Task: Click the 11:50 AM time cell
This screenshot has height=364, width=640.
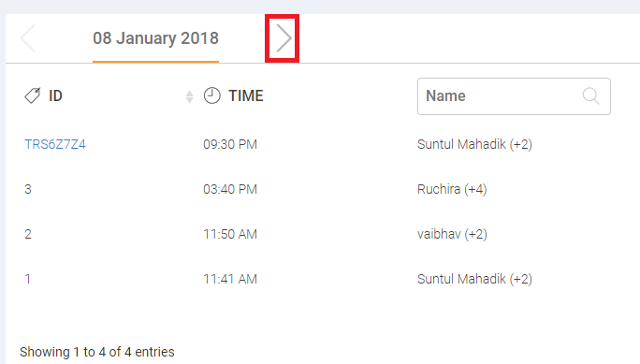Action: pyautogui.click(x=230, y=234)
